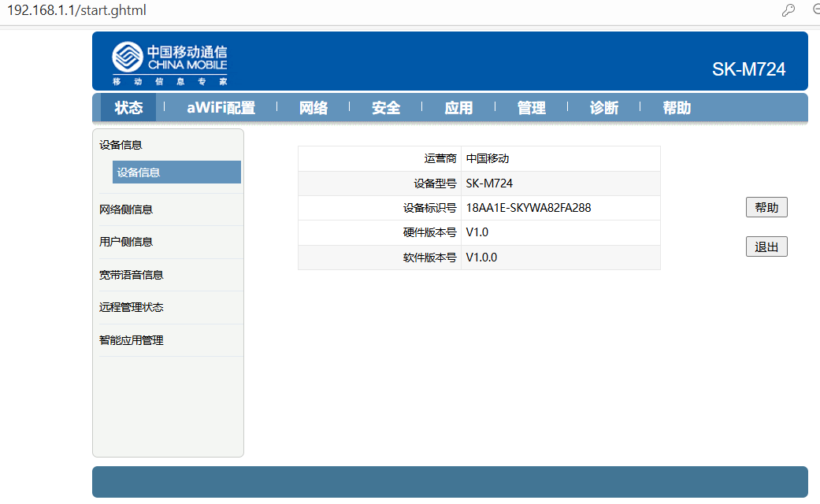Open the 网络 tab
Screen dimensions: 820x504
coord(314,108)
